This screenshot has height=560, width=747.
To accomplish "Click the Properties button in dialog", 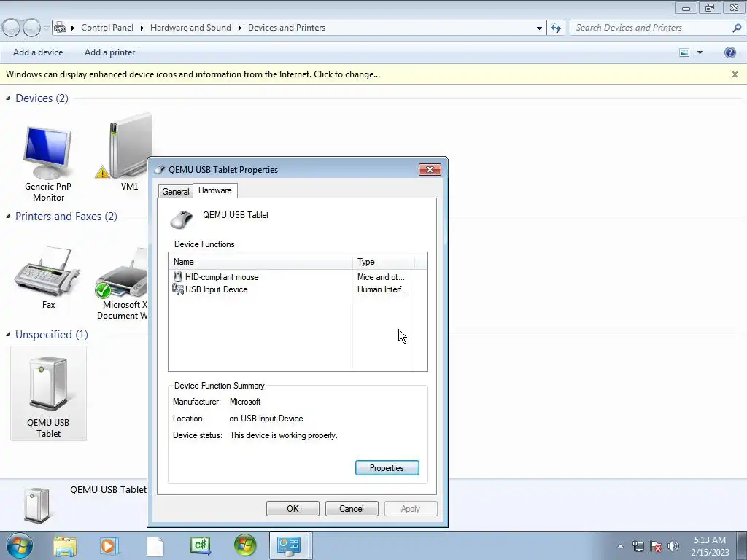I will (x=387, y=468).
